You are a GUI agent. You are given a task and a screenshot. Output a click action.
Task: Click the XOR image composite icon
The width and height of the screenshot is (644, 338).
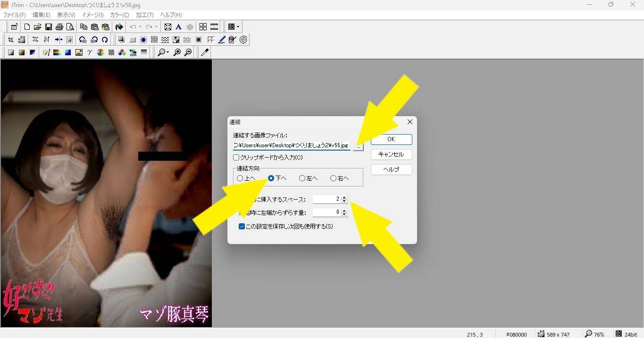[133, 52]
